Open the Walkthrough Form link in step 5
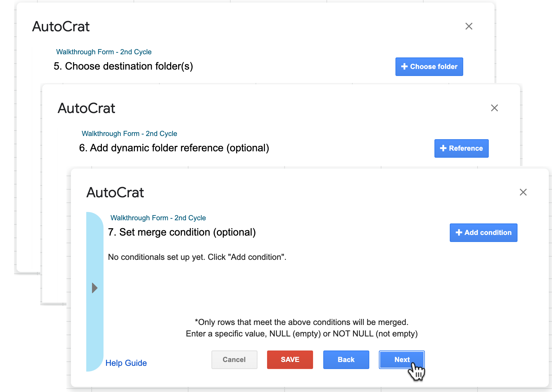This screenshot has height=392, width=552. 104,52
